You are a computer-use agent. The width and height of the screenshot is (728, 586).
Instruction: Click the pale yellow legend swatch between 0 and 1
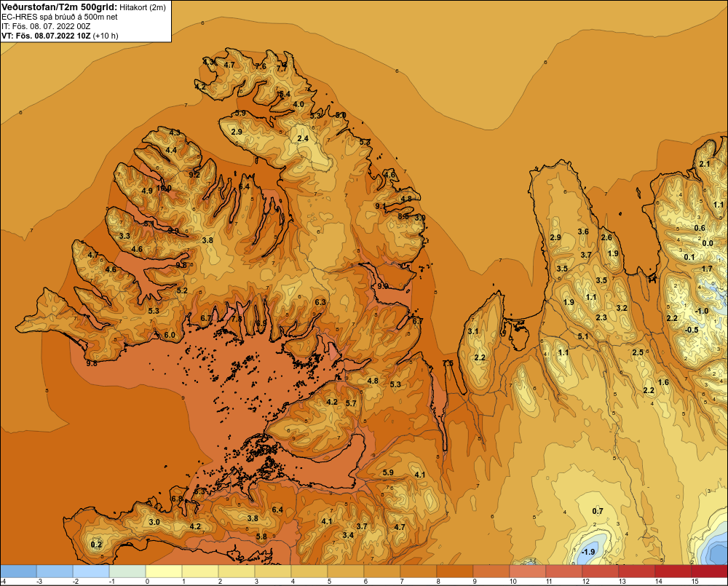pos(164,571)
